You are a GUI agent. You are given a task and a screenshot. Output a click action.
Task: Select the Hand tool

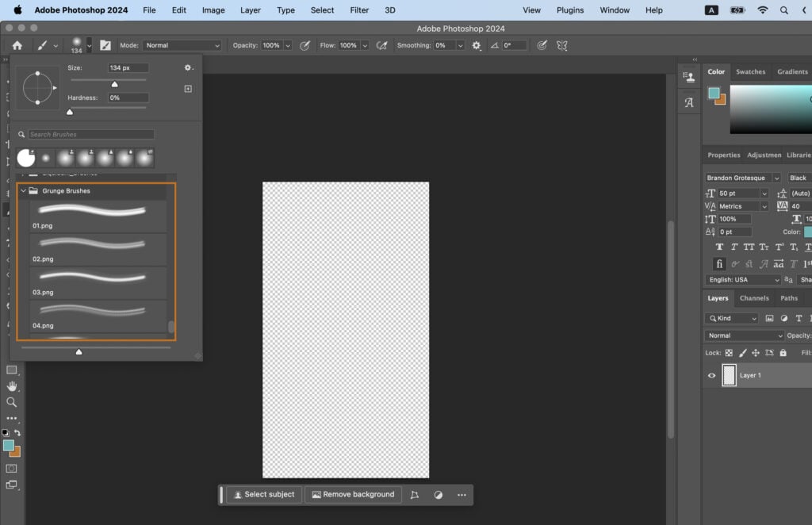[x=10, y=387]
